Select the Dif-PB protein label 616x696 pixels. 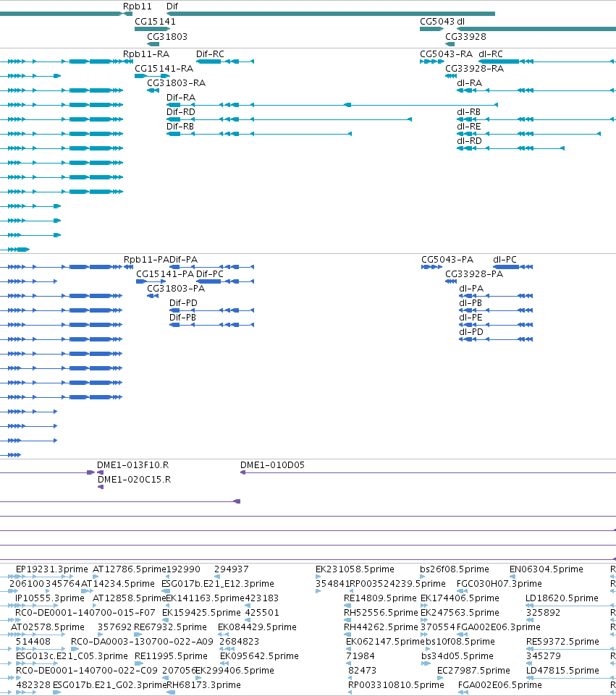pos(182,318)
